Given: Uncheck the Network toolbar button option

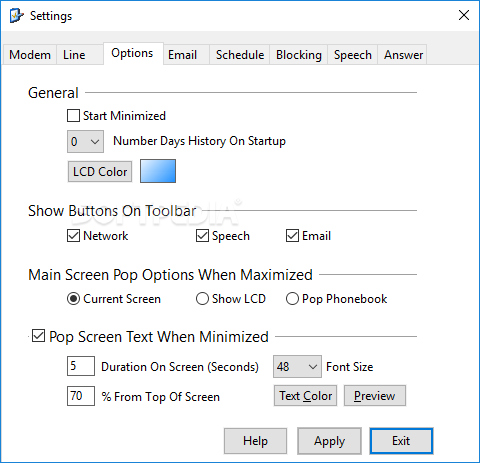Looking at the screenshot, I should tap(73, 236).
